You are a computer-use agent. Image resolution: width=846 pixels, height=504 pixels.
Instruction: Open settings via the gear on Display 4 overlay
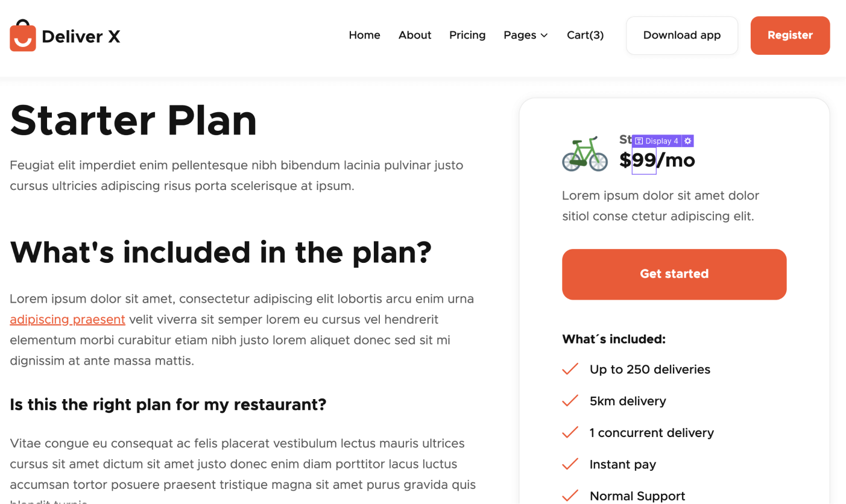pos(688,140)
